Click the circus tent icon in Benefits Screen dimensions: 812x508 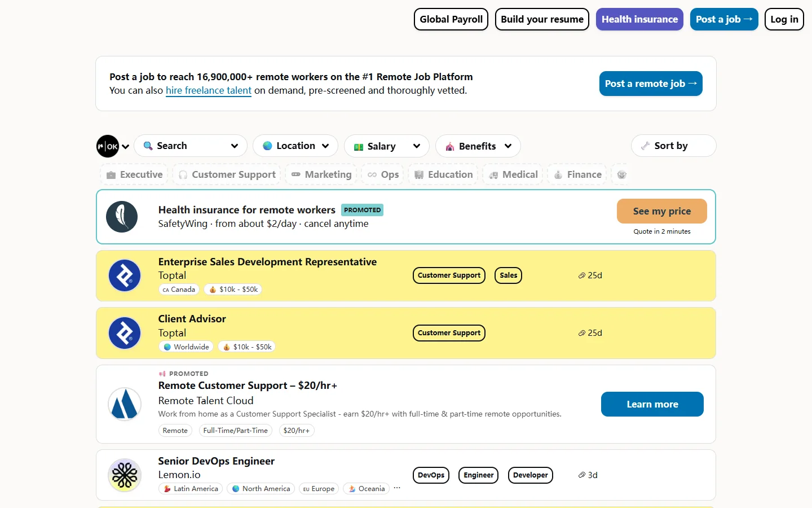(x=450, y=147)
